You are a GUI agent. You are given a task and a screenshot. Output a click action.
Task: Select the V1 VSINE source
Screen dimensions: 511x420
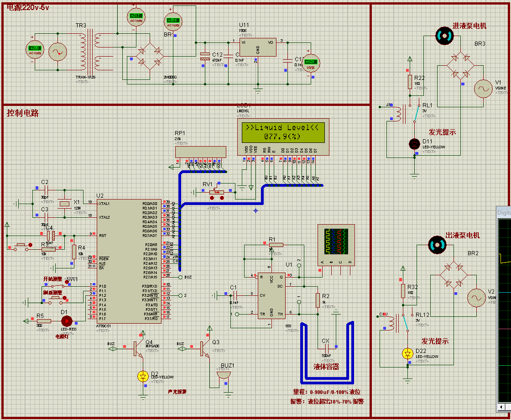483,89
